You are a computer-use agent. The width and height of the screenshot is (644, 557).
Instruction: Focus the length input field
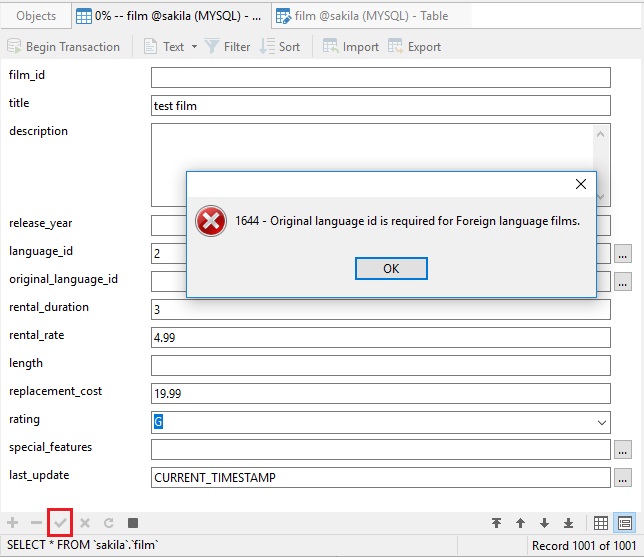pos(381,365)
